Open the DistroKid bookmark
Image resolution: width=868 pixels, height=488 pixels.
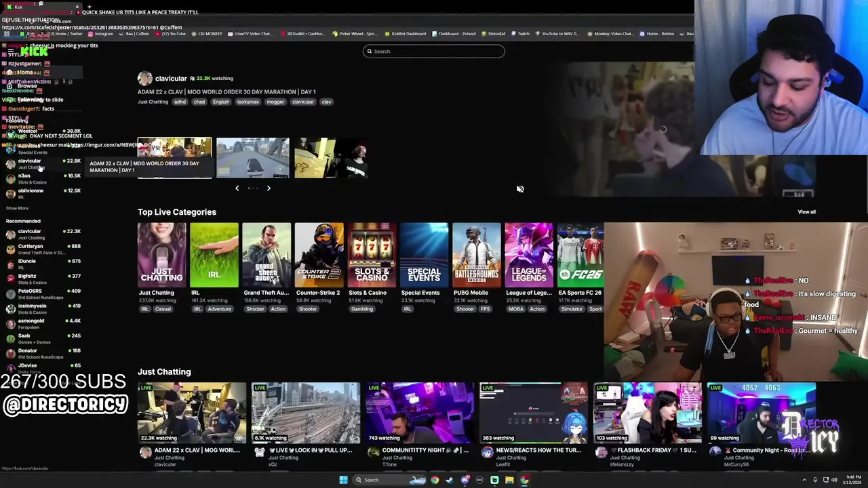(x=493, y=34)
